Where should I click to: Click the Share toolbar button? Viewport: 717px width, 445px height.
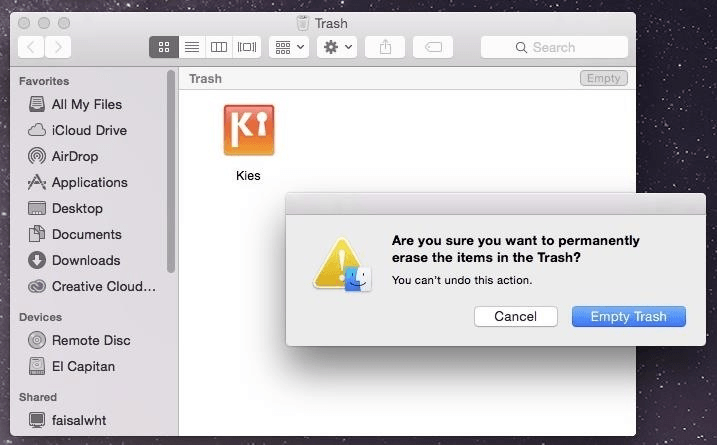[386, 47]
